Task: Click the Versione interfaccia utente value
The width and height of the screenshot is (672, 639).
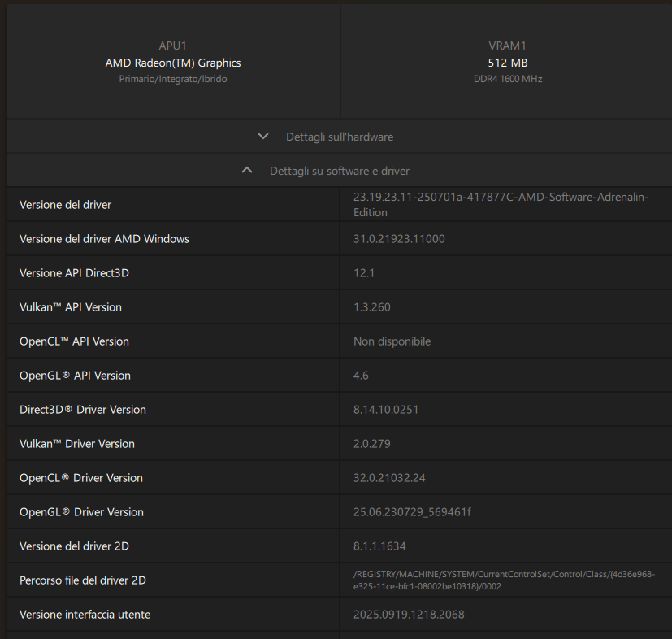Action: pyautogui.click(x=409, y=615)
